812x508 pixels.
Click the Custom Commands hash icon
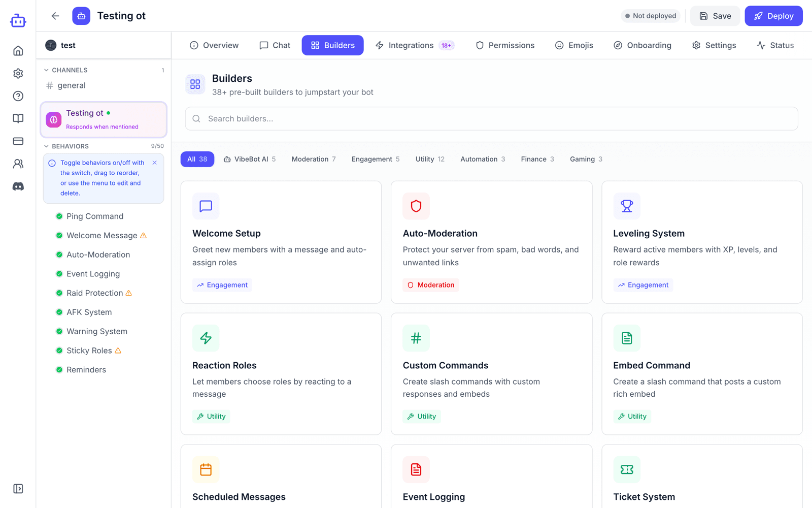click(x=416, y=338)
